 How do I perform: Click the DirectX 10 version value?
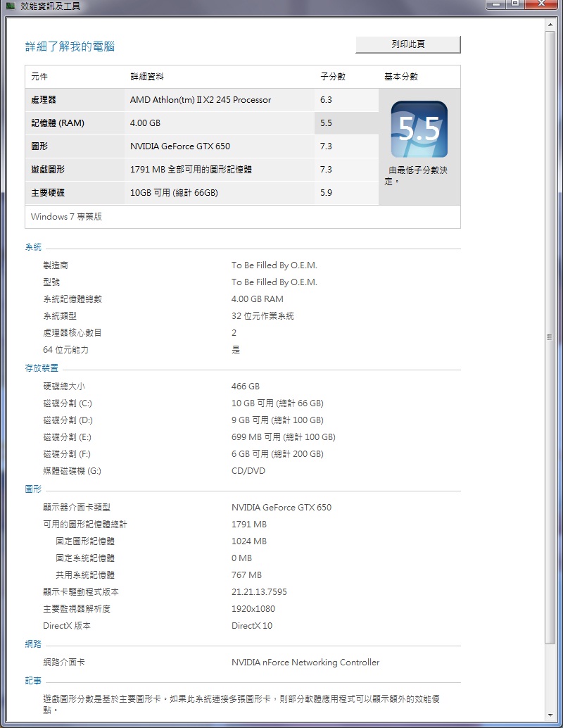252,626
